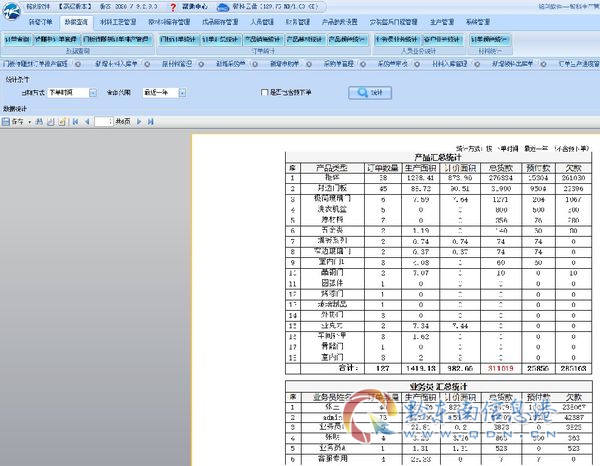Toggle the 是否包含预下单 checkbox
This screenshot has width=600, height=466.
(x=264, y=92)
